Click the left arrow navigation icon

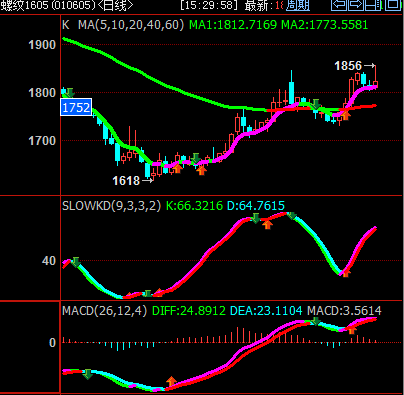[x=339, y=5]
